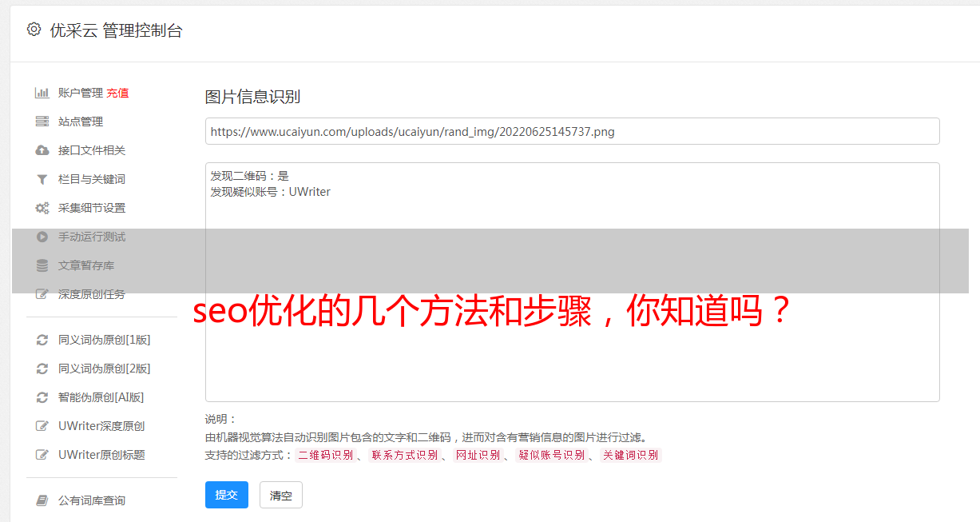This screenshot has width=980, height=522.
Task: Click the 网址识别 filter tag
Action: (x=478, y=455)
